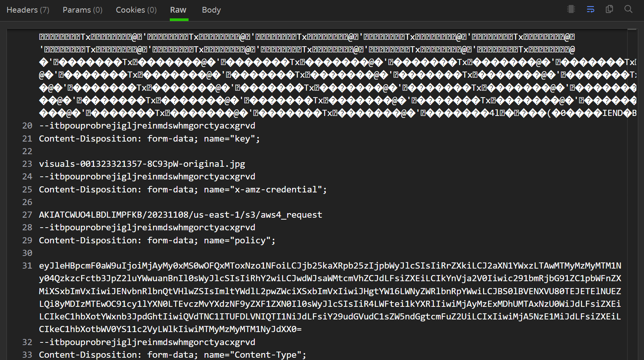Click line number 31 in the gutter
The height and width of the screenshot is (360, 644).
(x=27, y=266)
